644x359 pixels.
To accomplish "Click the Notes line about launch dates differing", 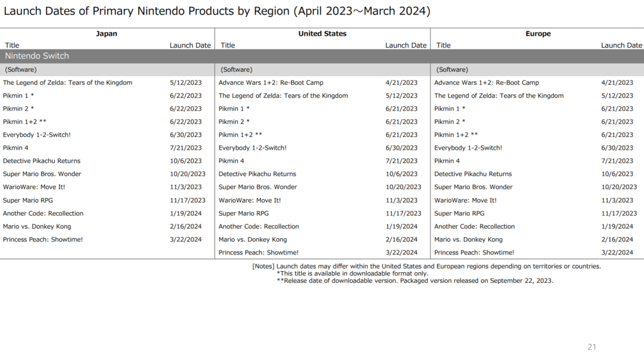I will 426,266.
